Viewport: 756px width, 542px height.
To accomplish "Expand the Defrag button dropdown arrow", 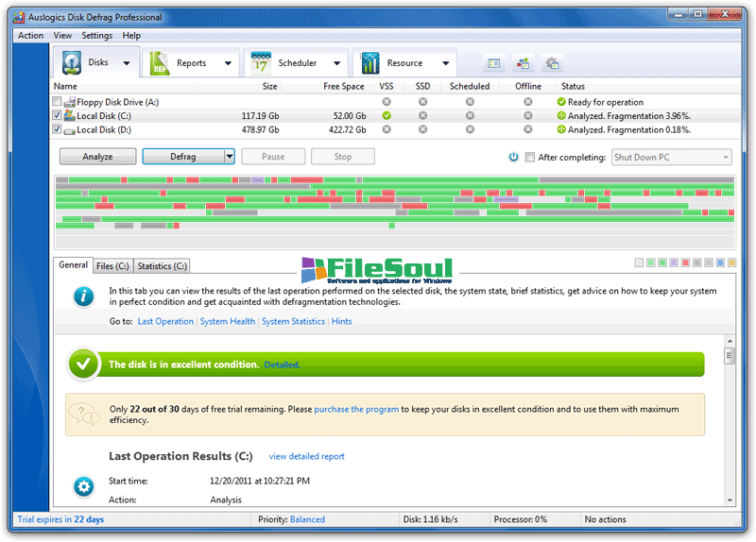I will (x=229, y=157).
